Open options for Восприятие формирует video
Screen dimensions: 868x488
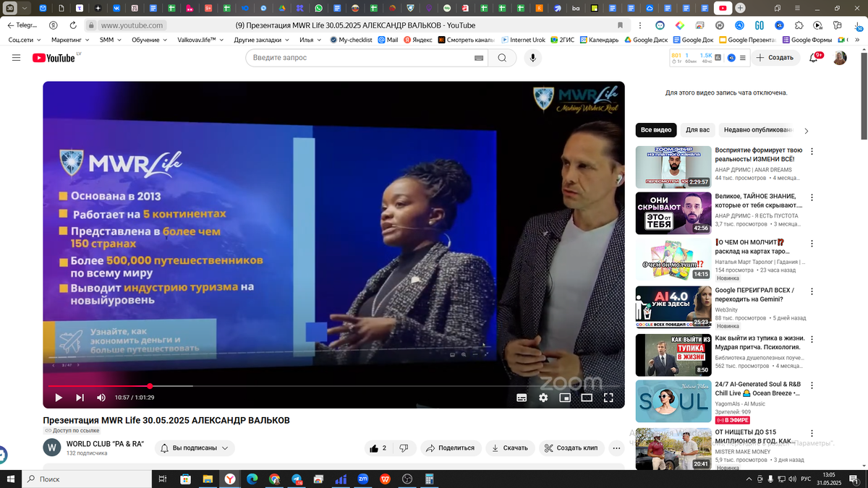tap(812, 152)
